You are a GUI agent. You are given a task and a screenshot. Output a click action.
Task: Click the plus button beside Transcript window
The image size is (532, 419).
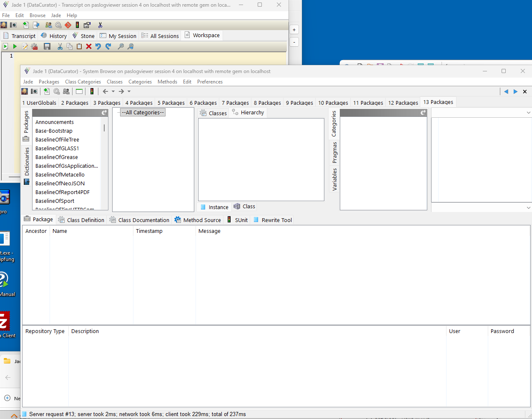(294, 30)
